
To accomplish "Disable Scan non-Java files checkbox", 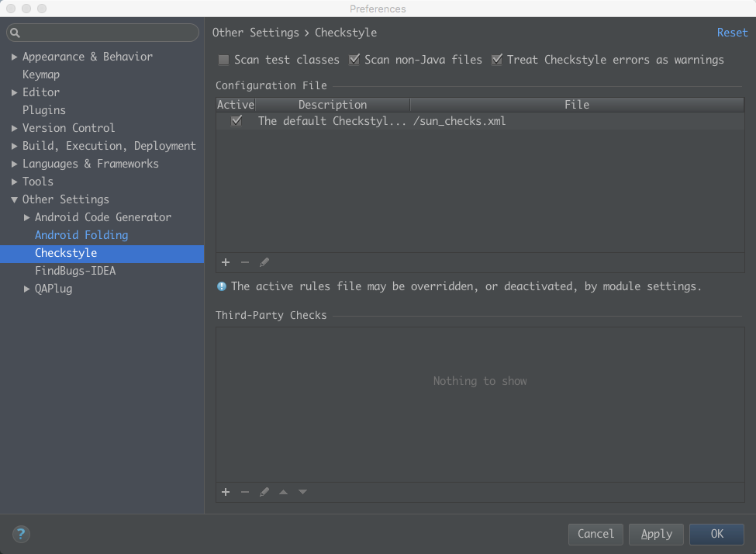I will tap(354, 60).
